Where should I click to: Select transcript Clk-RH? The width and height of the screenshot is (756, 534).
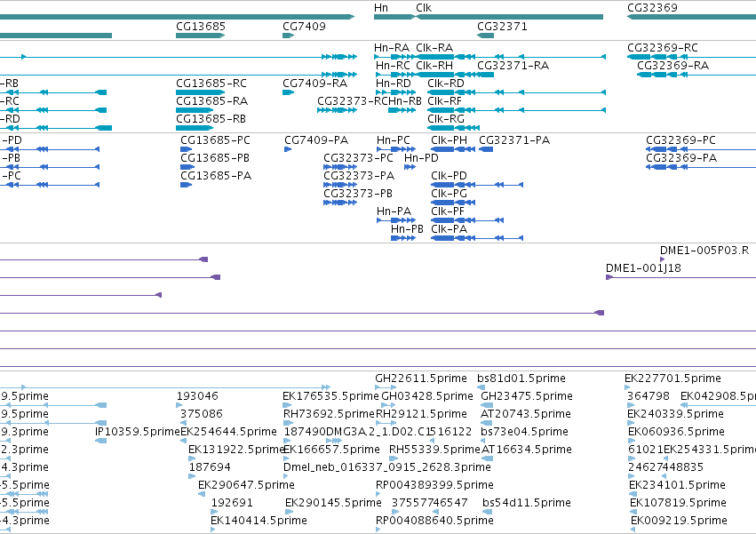434,66
